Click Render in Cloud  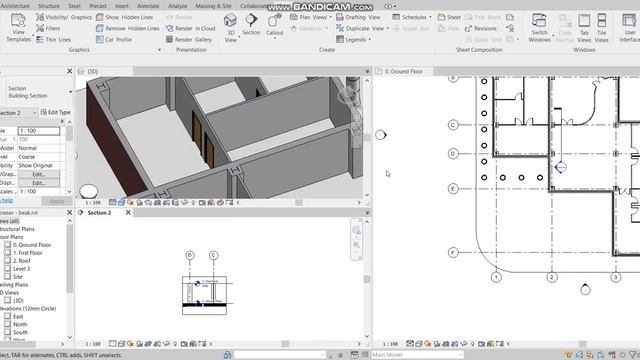tap(191, 28)
